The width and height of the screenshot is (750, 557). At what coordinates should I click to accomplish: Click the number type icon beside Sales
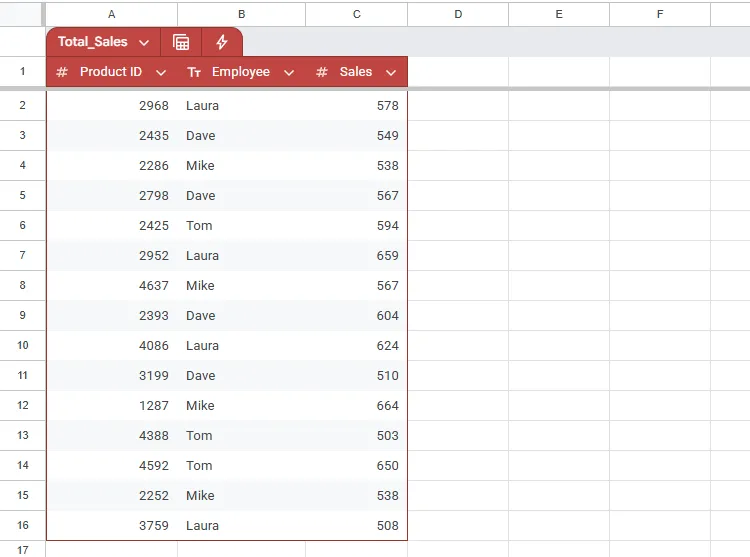pos(322,72)
